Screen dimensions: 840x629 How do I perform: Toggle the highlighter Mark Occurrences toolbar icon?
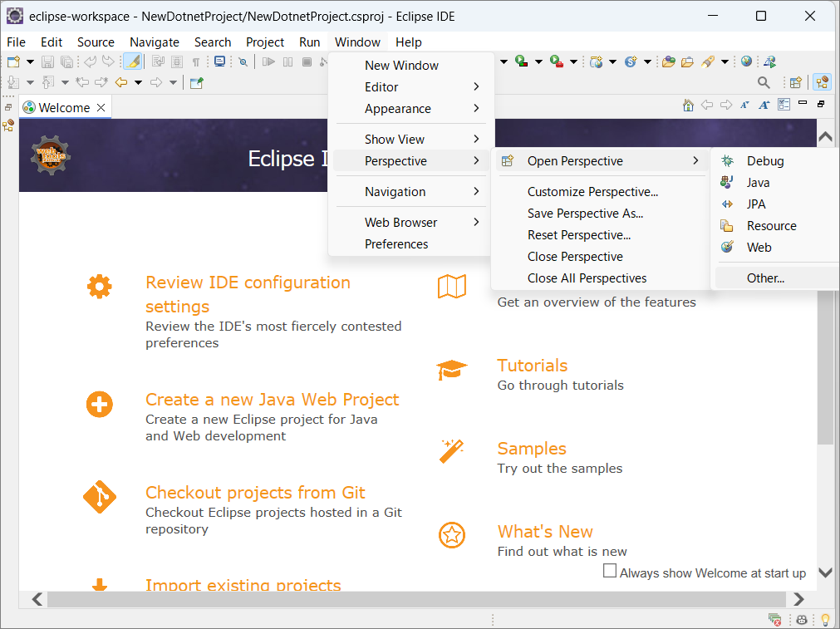point(132,61)
